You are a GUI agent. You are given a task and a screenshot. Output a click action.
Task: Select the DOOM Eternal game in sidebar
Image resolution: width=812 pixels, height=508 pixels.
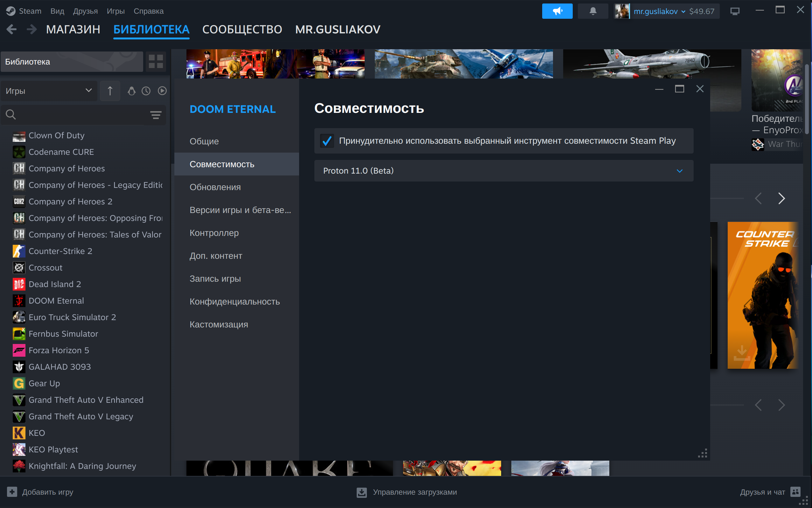click(56, 300)
